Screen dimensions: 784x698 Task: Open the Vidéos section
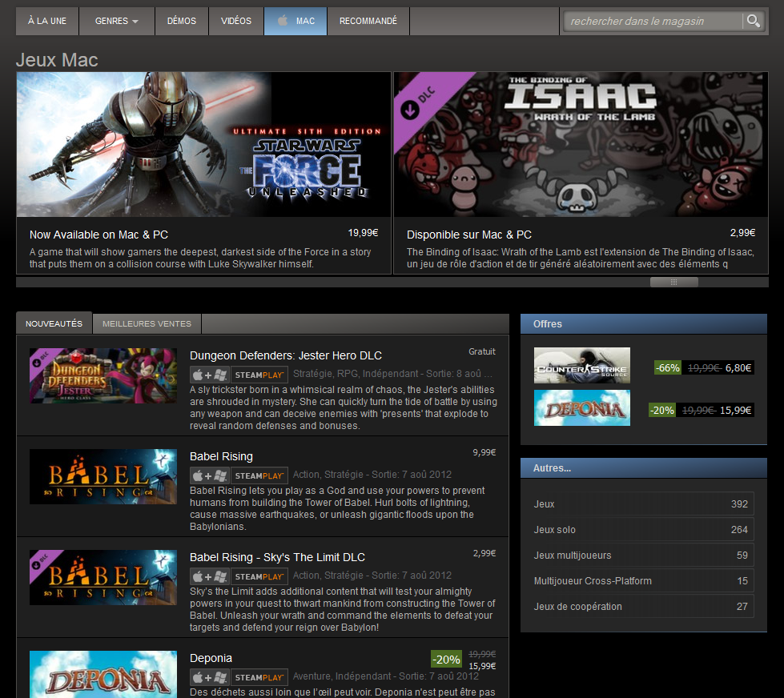[236, 21]
